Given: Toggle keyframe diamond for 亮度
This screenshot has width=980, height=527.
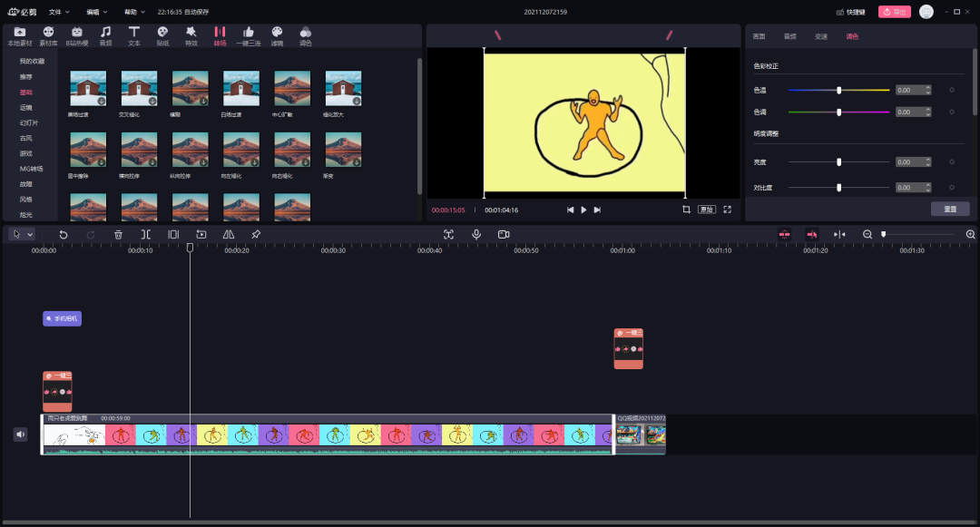Looking at the screenshot, I should click(951, 162).
